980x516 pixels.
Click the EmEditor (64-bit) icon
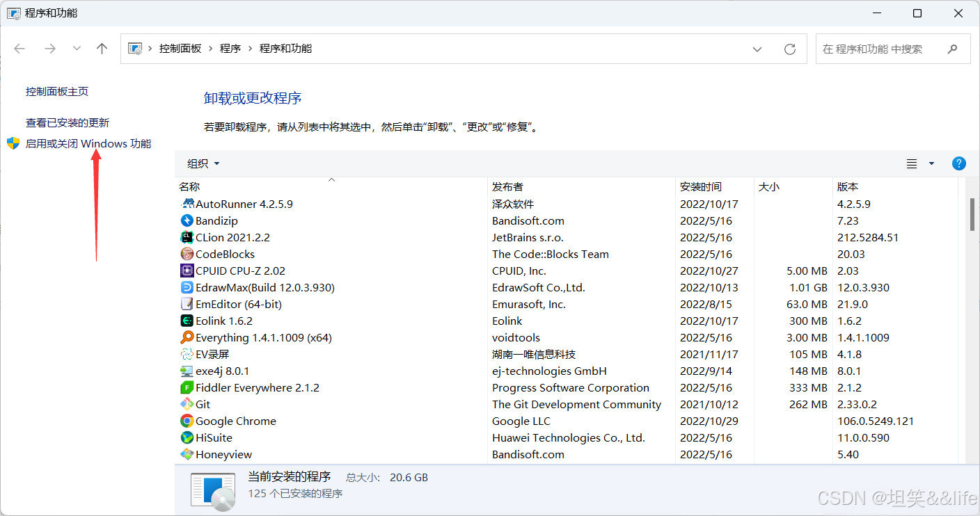pos(187,304)
